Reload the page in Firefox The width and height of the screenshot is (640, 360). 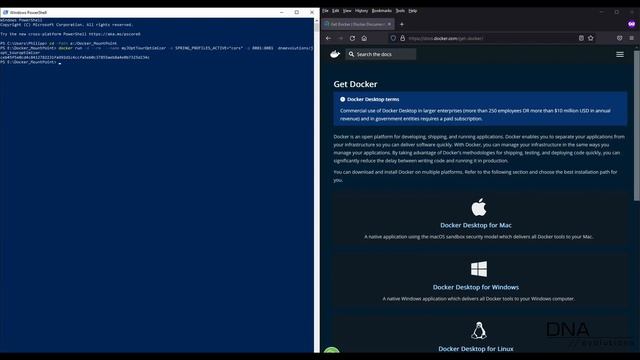pyautogui.click(x=352, y=38)
